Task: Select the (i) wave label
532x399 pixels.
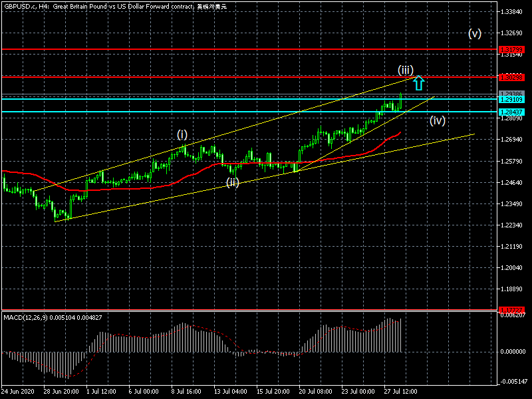Action: [182, 135]
